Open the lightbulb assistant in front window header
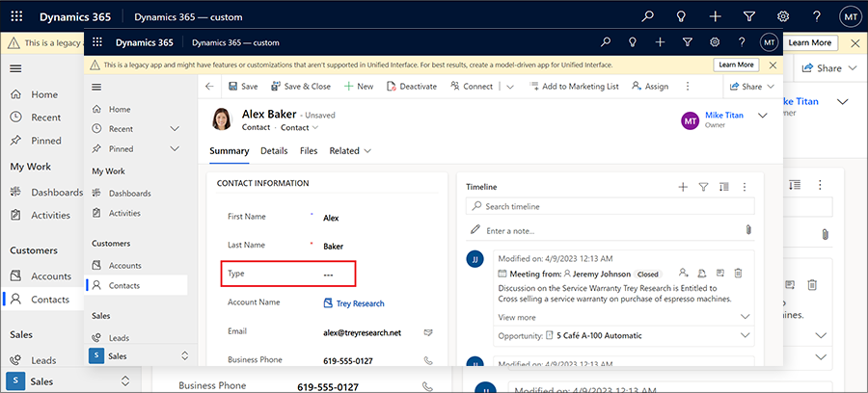 pyautogui.click(x=633, y=42)
